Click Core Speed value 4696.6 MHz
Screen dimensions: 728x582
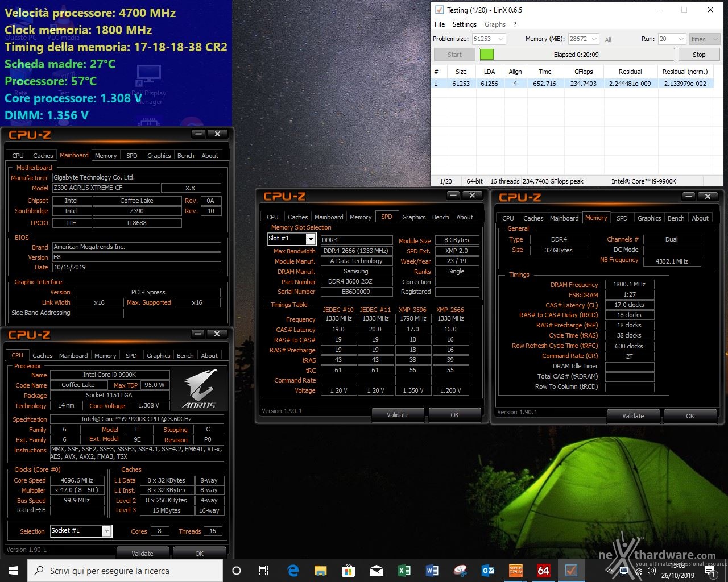[77, 480]
